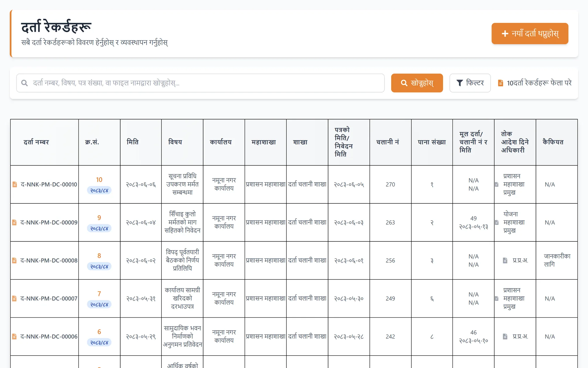Click the २०८३/८४ badge under serial 9
The image size is (588, 368).
(x=99, y=228)
